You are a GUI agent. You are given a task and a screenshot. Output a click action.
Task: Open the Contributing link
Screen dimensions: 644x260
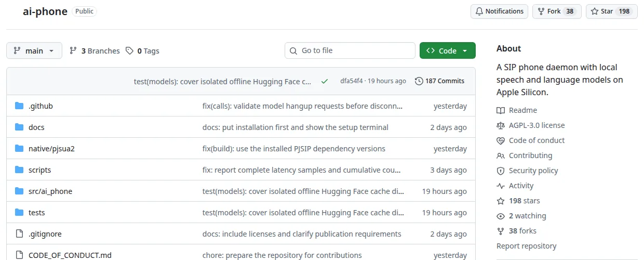click(x=531, y=155)
